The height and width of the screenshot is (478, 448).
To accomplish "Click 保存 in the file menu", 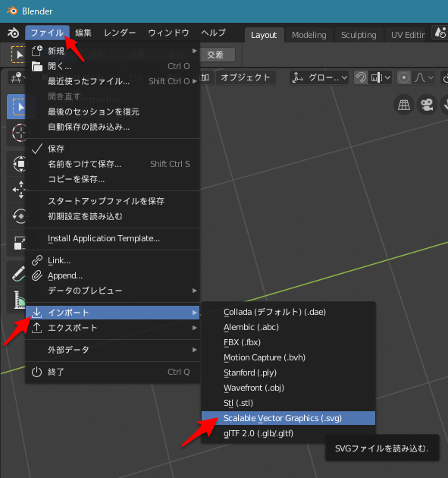I will click(113, 149).
